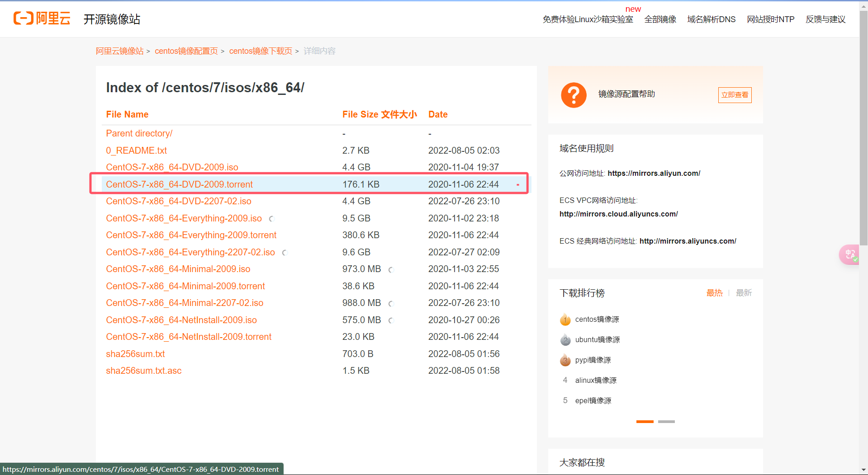
Task: Click the date 2022-08-05 02:03
Action: (464, 150)
